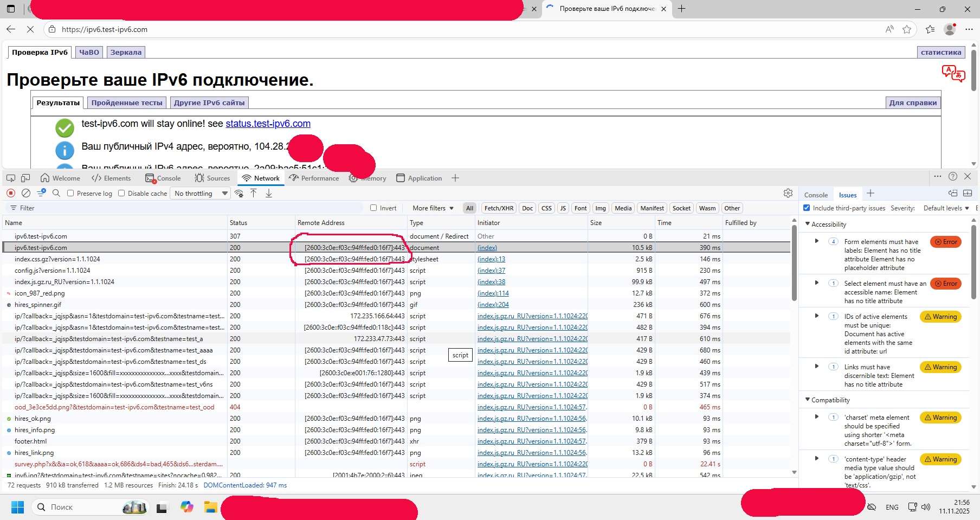
Task: Toggle device emulation icon in DevTools
Action: tap(25, 178)
